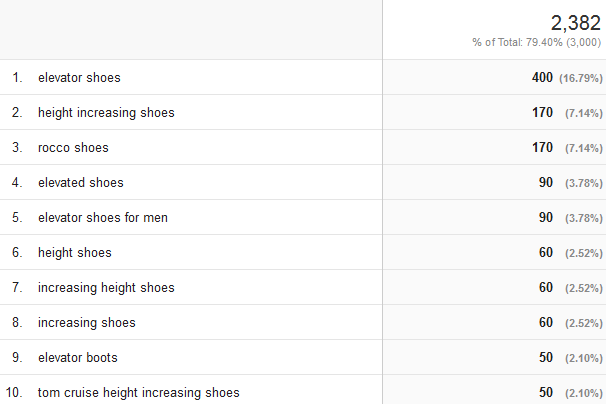Click the 60 value for height shoes
606x404 pixels.
click(546, 252)
